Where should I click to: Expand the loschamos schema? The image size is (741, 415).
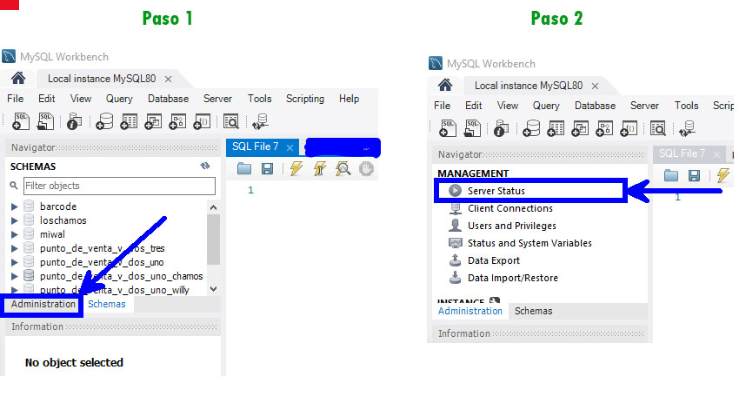click(14, 220)
